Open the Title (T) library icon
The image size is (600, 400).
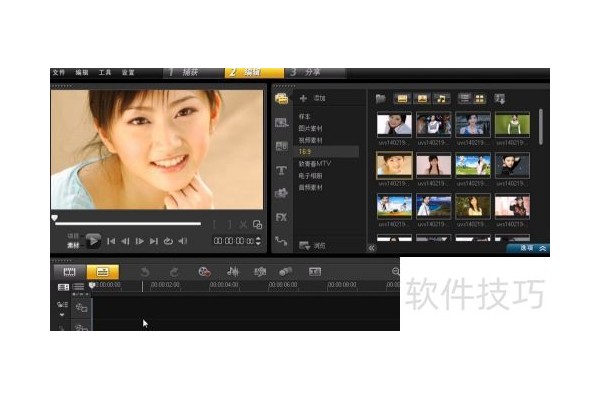tap(282, 170)
